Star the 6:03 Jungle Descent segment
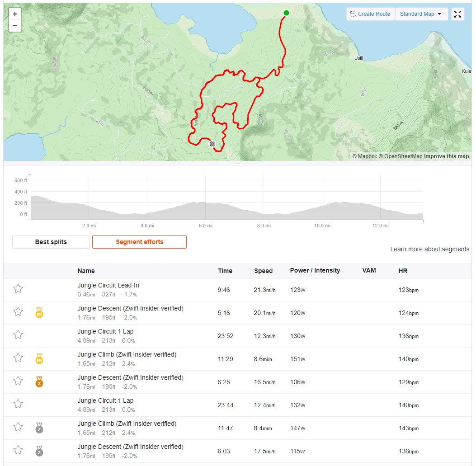 (18, 450)
